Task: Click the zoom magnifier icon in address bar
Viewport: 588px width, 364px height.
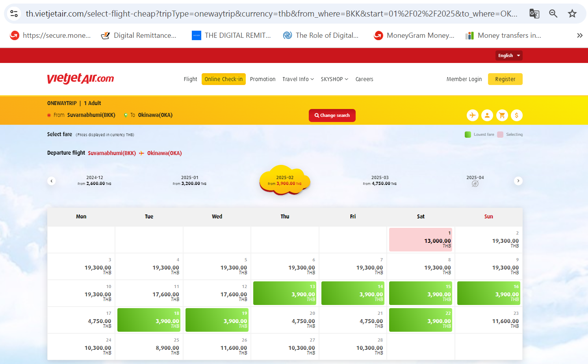Action: coord(553,14)
